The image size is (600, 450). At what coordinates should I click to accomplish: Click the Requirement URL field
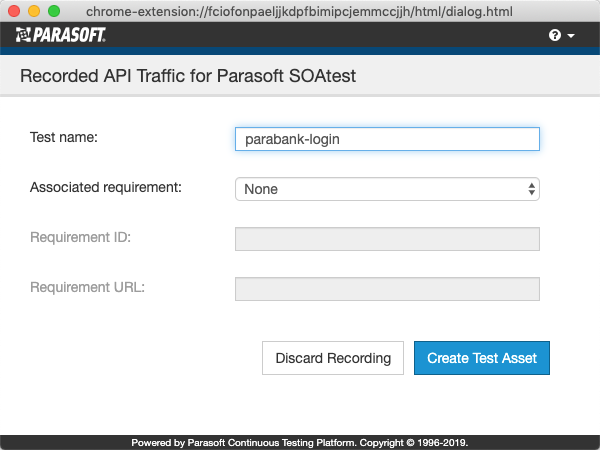pos(387,289)
